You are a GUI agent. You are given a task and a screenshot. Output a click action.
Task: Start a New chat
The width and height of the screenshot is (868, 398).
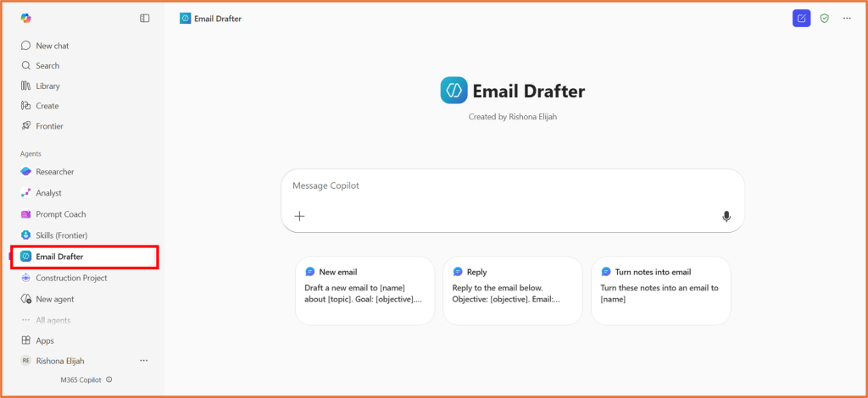point(52,46)
